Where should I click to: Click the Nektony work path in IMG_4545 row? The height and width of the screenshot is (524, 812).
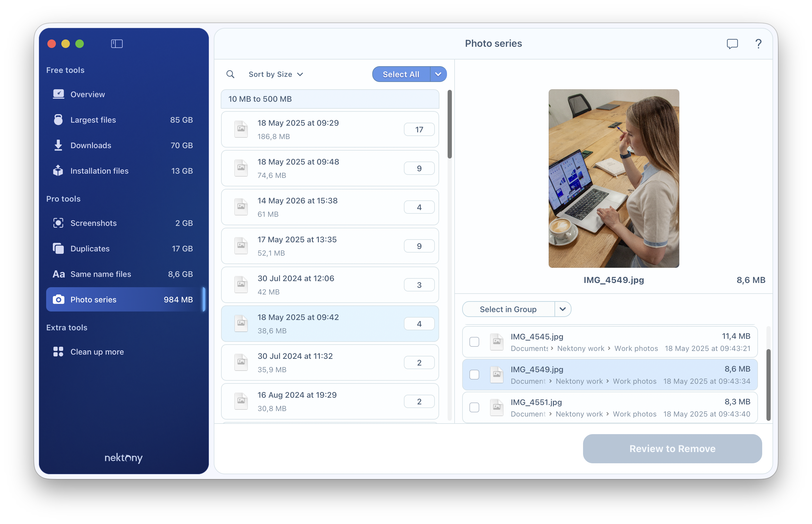[x=581, y=349]
